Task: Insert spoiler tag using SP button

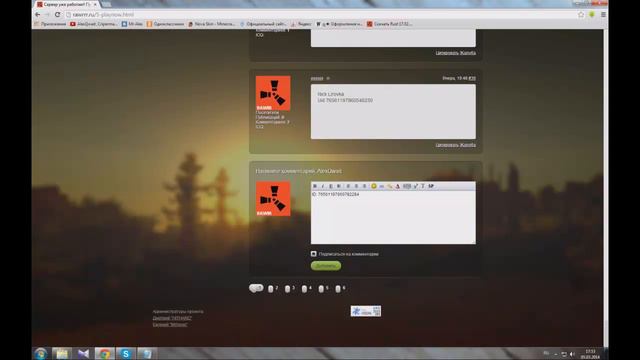Action: click(x=431, y=186)
